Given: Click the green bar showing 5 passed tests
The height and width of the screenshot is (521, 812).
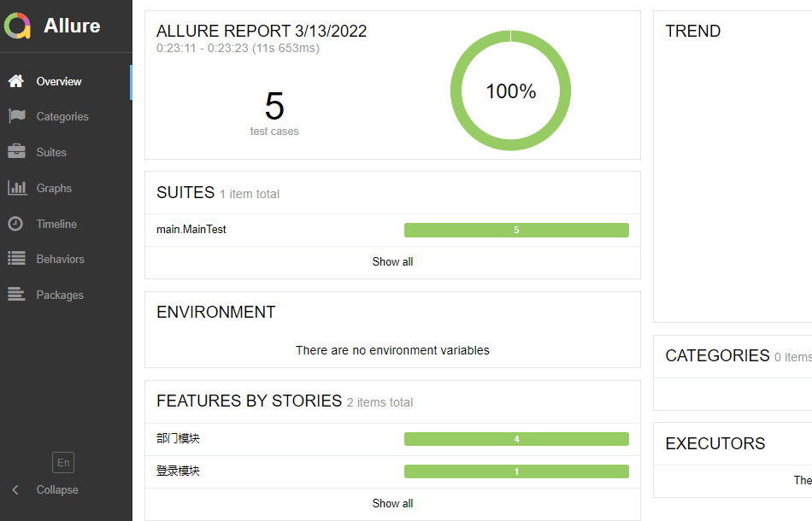Looking at the screenshot, I should coord(516,231).
